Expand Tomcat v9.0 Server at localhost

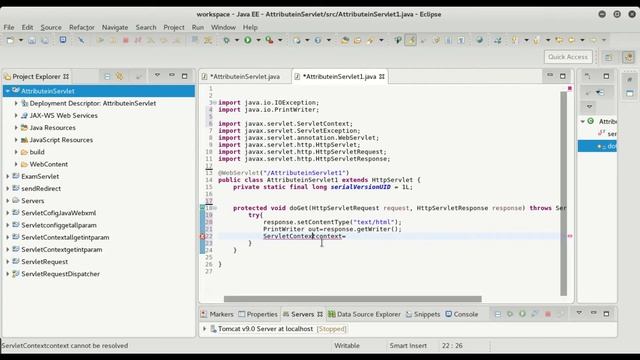click(204, 329)
